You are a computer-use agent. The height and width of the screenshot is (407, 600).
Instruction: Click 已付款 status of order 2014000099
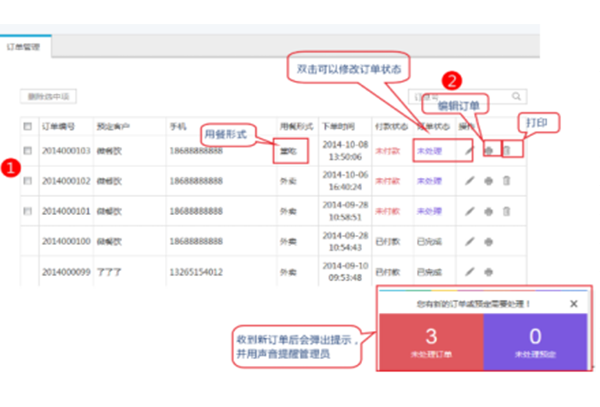click(x=388, y=272)
